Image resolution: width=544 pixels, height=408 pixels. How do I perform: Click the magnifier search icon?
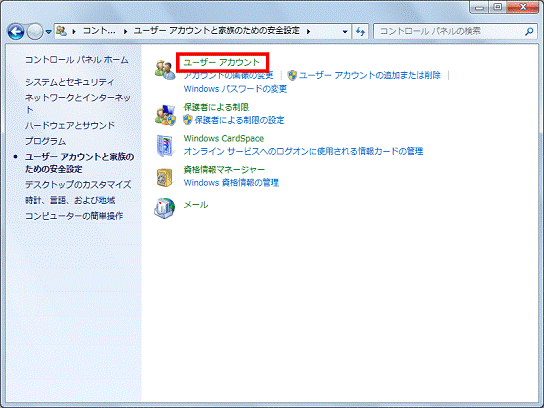(529, 32)
